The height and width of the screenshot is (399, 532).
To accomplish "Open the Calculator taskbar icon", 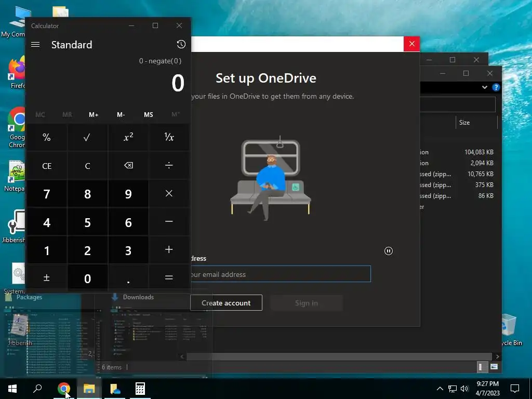I will point(140,389).
